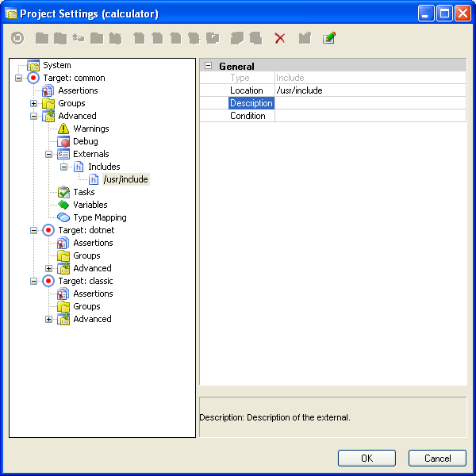Click the Cancel button
Image resolution: width=476 pixels, height=476 pixels.
(437, 459)
